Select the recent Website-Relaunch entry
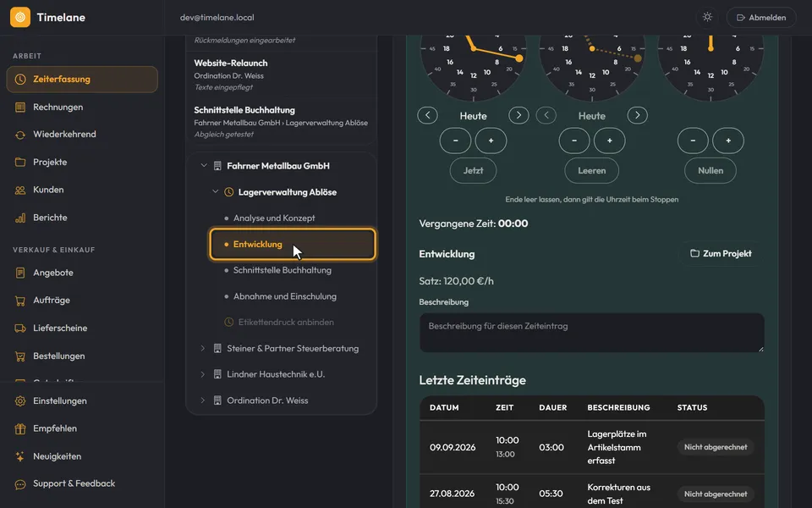The height and width of the screenshot is (508, 812). point(281,75)
